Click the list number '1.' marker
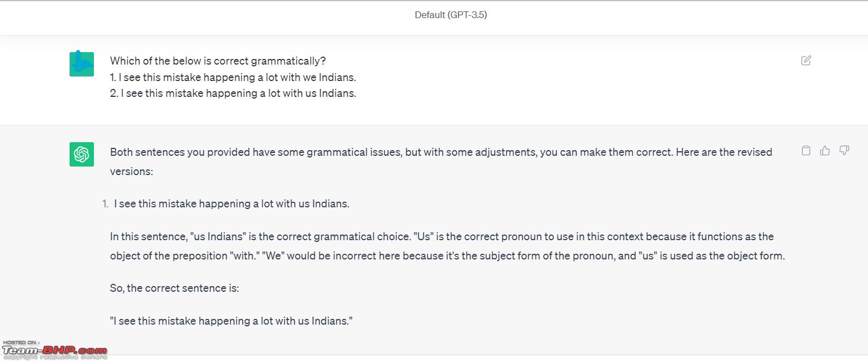This screenshot has height=362, width=868. (x=105, y=204)
